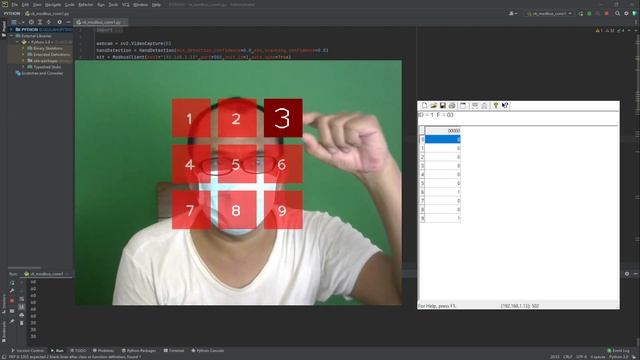
Task: Select highlighted register row 0 in Modbus table
Action: point(442,140)
